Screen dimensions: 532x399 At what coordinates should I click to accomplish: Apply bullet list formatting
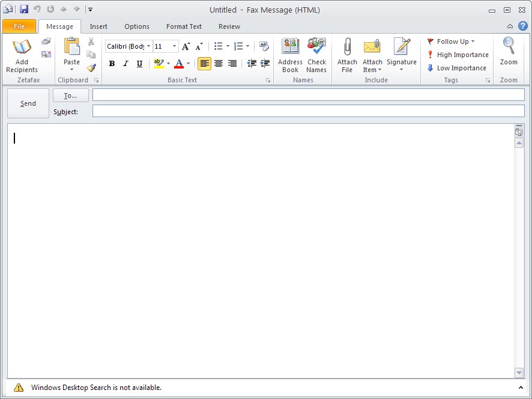pyautogui.click(x=218, y=46)
